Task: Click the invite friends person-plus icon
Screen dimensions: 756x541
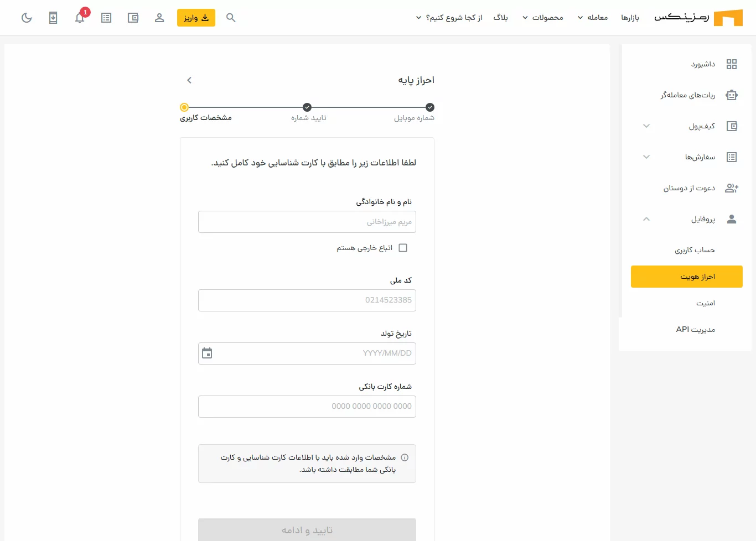Action: (x=732, y=188)
